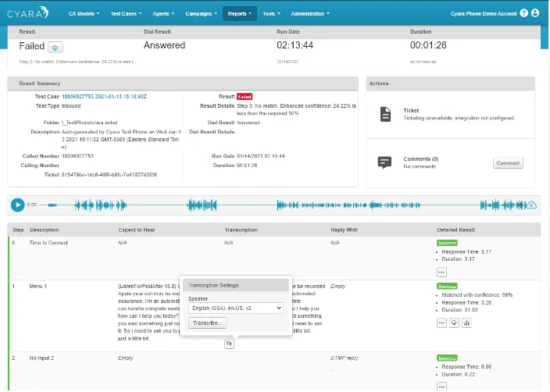The width and height of the screenshot is (550, 392).
Task: Click the Test Type Inbound value
Action: click(71, 106)
